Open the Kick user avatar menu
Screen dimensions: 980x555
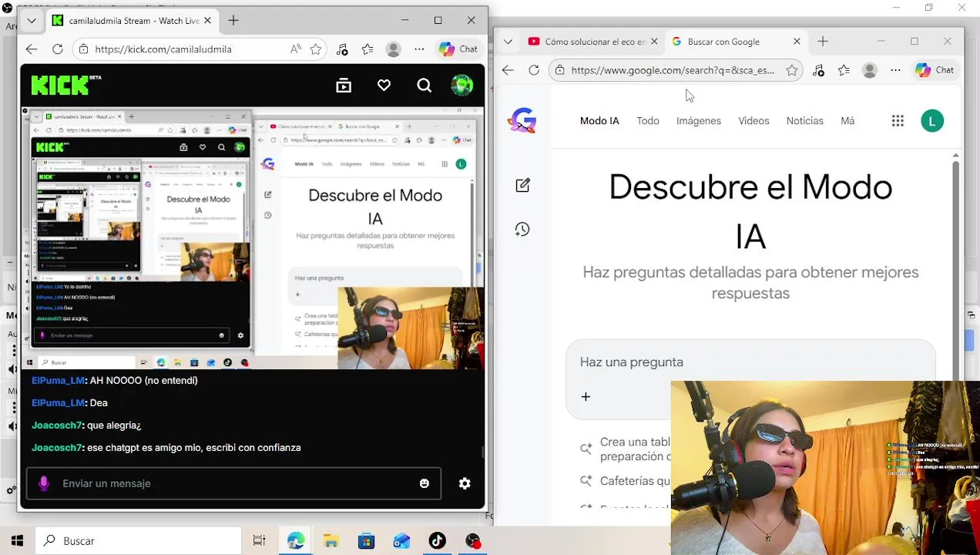pyautogui.click(x=461, y=86)
